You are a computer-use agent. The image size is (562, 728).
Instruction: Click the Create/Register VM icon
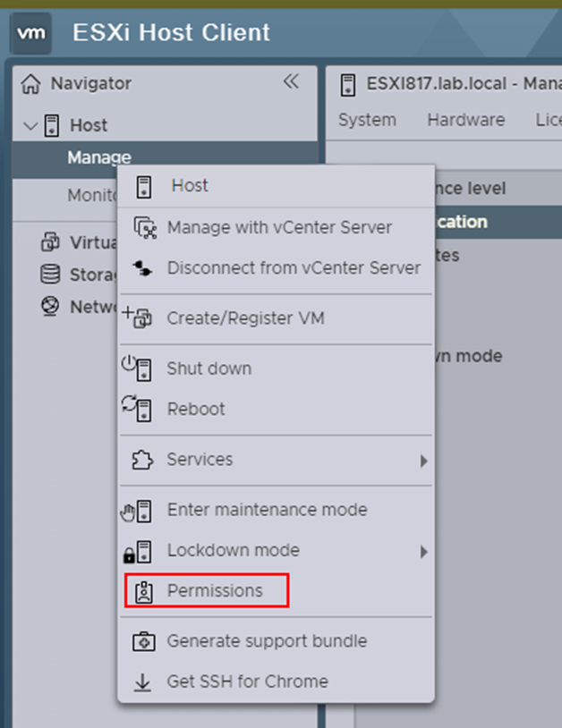(x=139, y=318)
